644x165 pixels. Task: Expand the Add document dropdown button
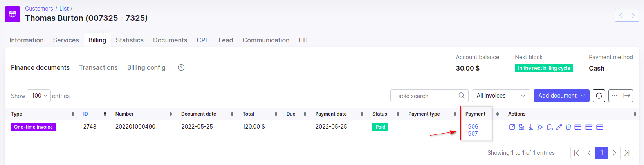point(561,96)
